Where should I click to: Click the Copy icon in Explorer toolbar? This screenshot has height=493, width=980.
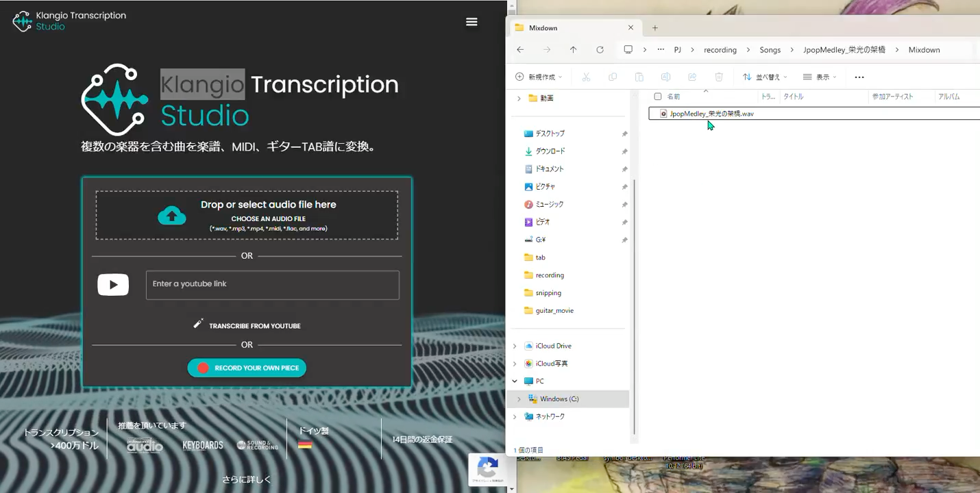(x=613, y=77)
